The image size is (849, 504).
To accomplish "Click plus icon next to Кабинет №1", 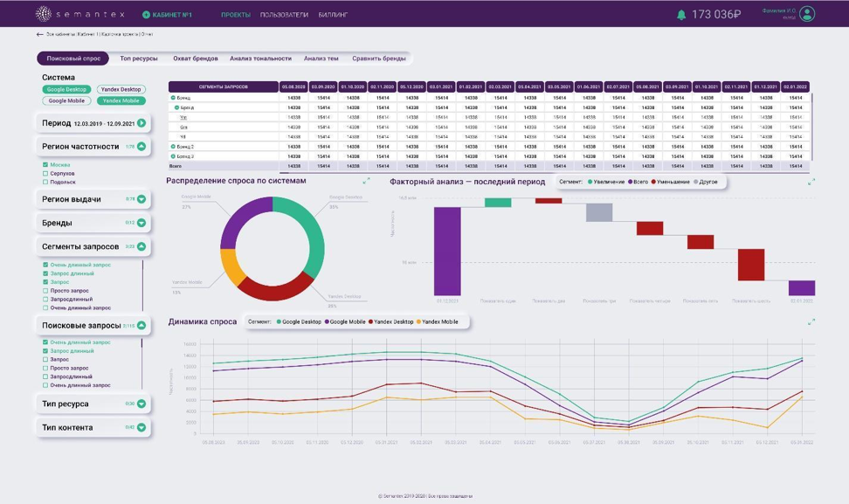I will pyautogui.click(x=146, y=15).
